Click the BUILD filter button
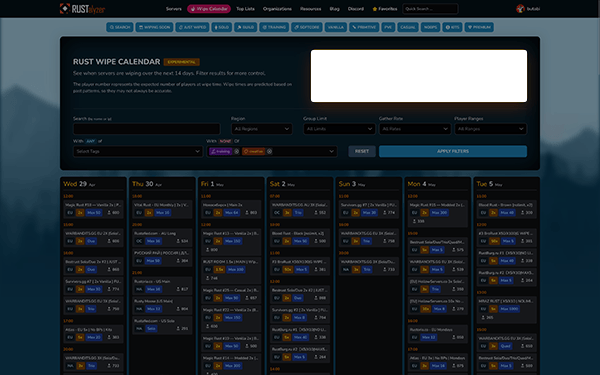This screenshot has height=375, width=600. click(245, 27)
